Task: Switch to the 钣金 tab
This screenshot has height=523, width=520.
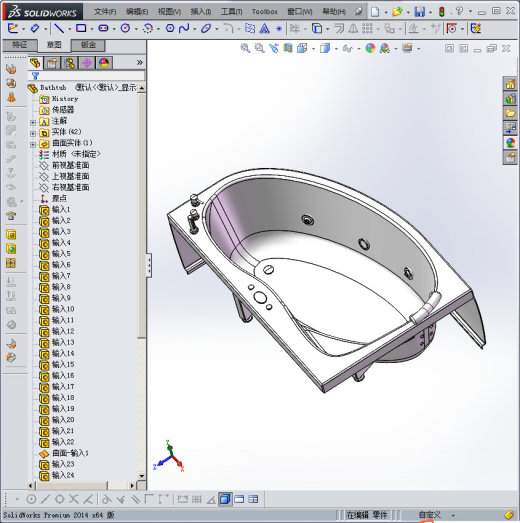Action: pyautogui.click(x=88, y=45)
